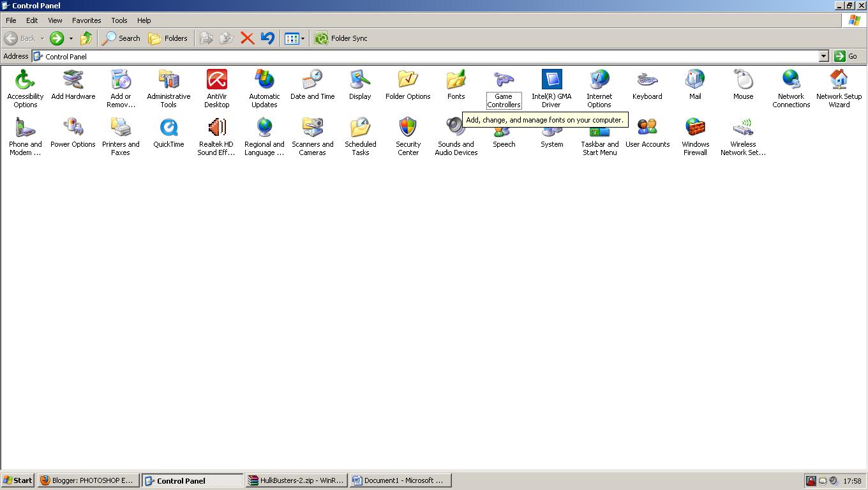Select Date and Time icon

(312, 80)
